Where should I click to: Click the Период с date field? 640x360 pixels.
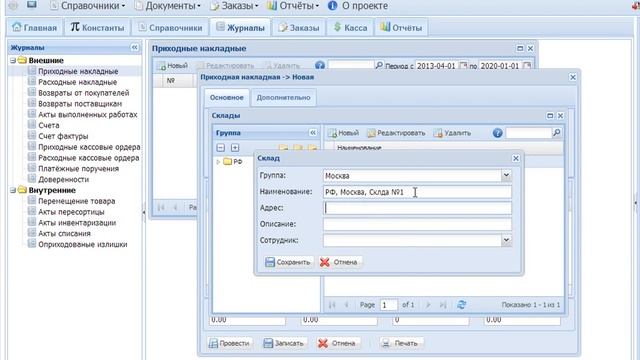(436, 66)
